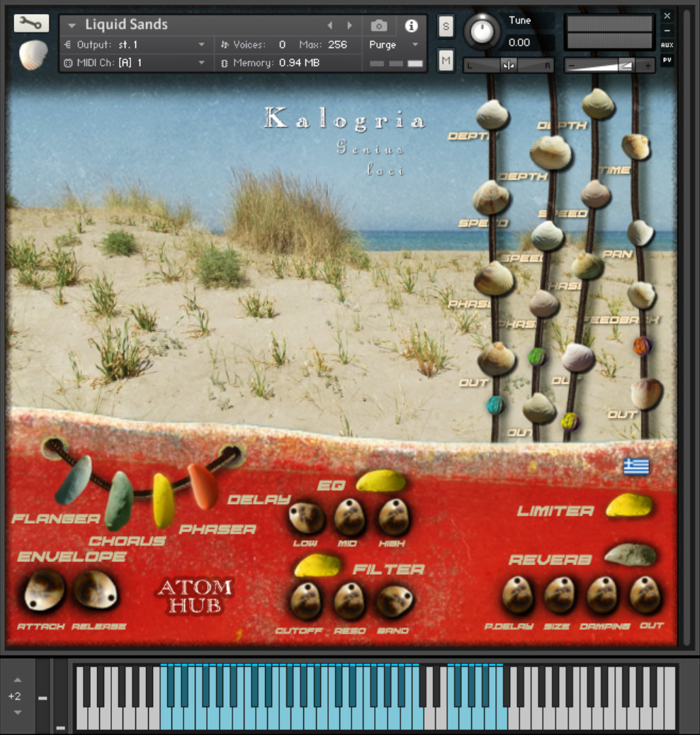The width and height of the screenshot is (700, 735).
Task: Click the Tune value 0.00
Action: click(x=519, y=43)
